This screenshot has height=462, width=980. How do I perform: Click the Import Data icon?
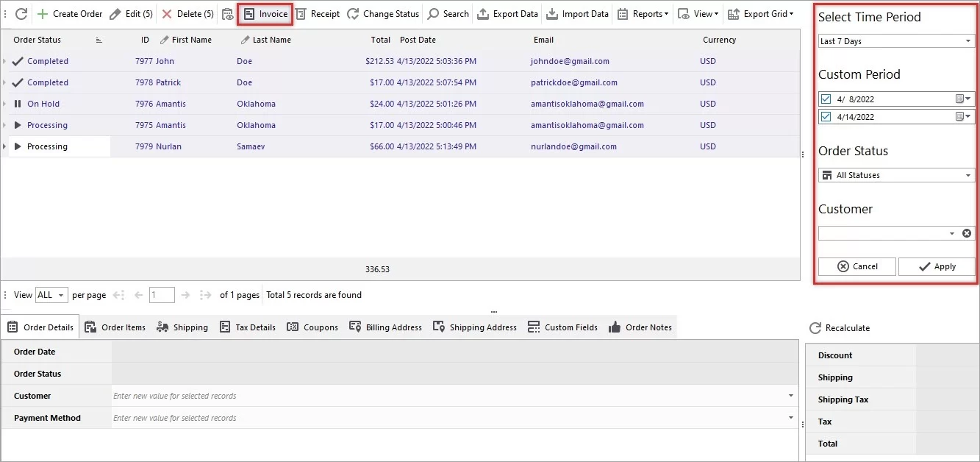pyautogui.click(x=577, y=13)
